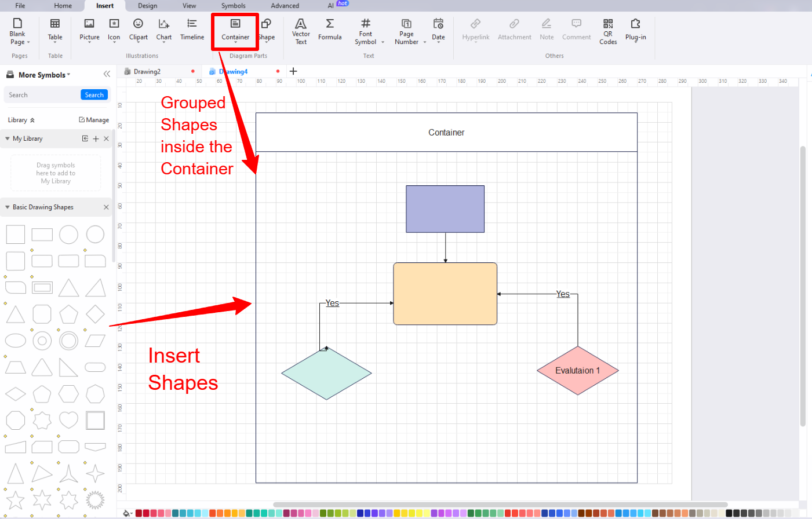Viewport: 812px width, 519px height.
Task: Go to the Symbols ribbon tab
Action: [234, 6]
